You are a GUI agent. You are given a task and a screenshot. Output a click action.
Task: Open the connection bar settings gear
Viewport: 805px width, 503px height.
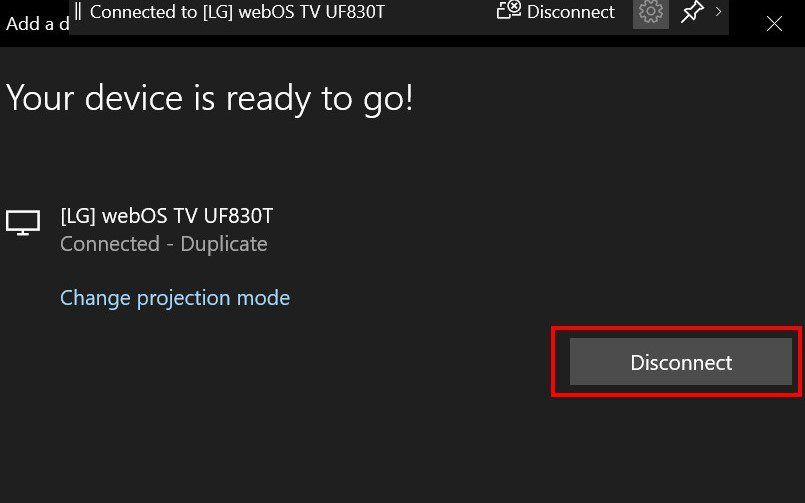point(651,13)
